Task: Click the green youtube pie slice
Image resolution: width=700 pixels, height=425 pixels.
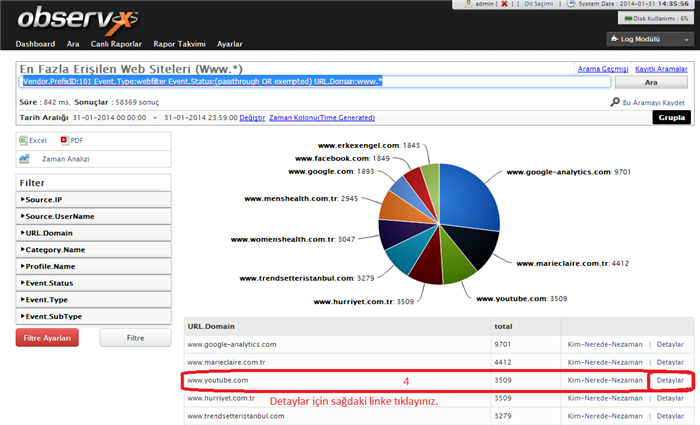Action: pyautogui.click(x=456, y=259)
